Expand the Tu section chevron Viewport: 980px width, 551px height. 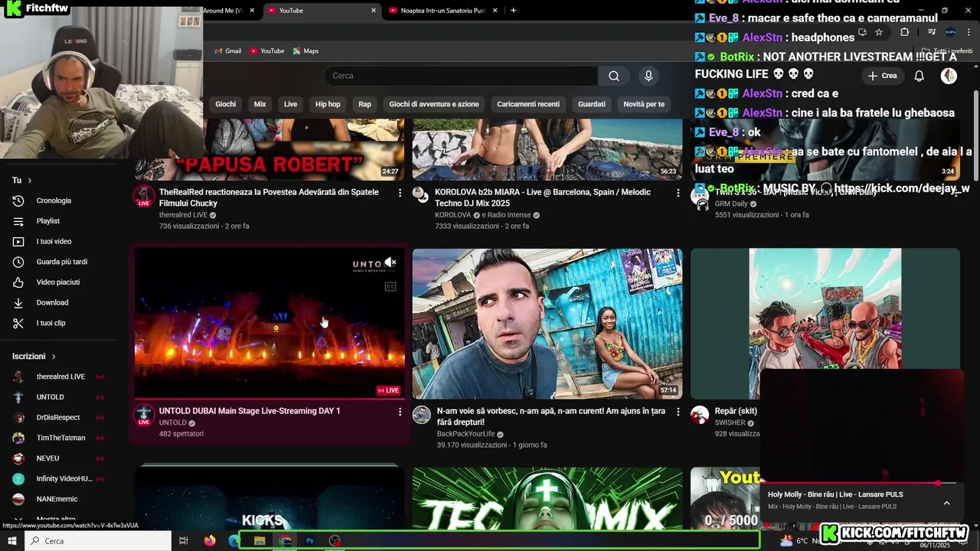click(x=29, y=181)
